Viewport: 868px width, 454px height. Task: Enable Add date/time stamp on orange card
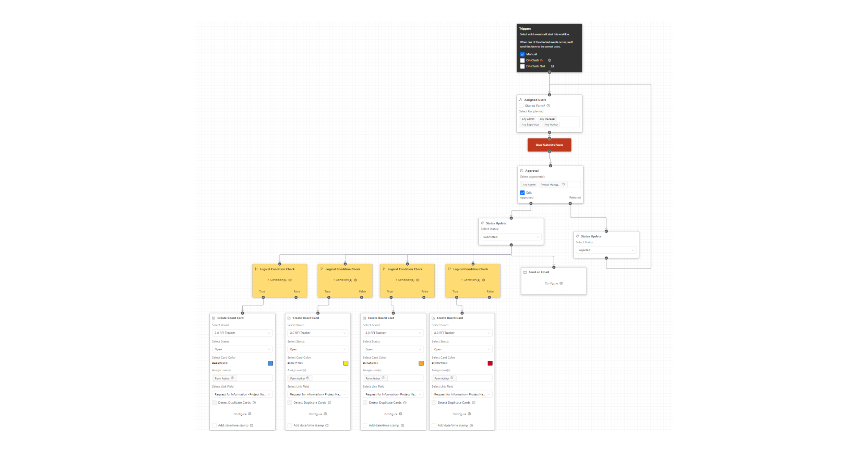click(365, 425)
